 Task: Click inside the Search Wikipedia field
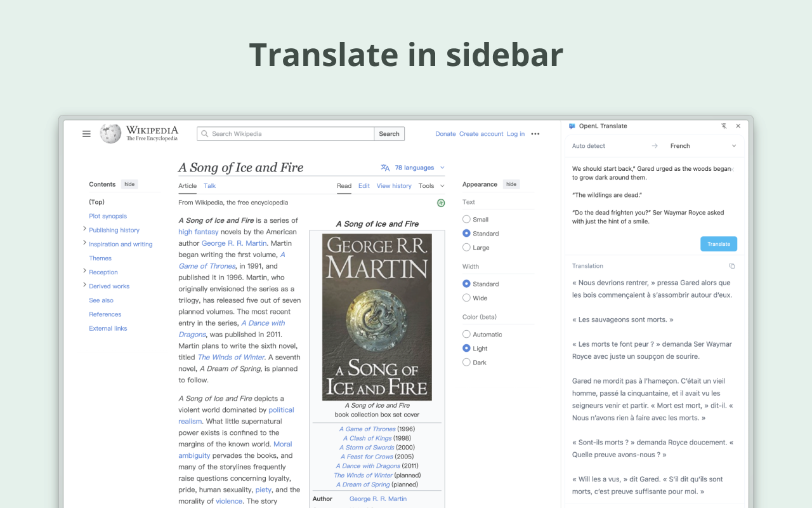285,133
